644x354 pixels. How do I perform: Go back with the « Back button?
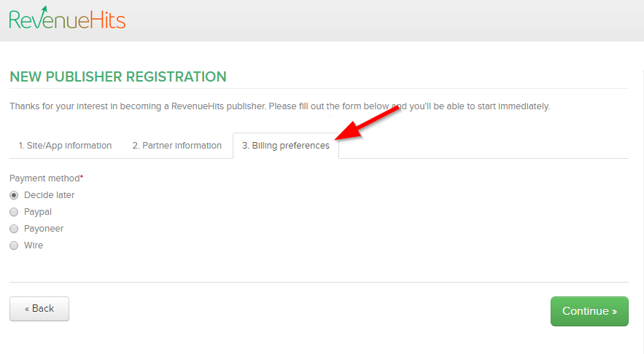[39, 309]
